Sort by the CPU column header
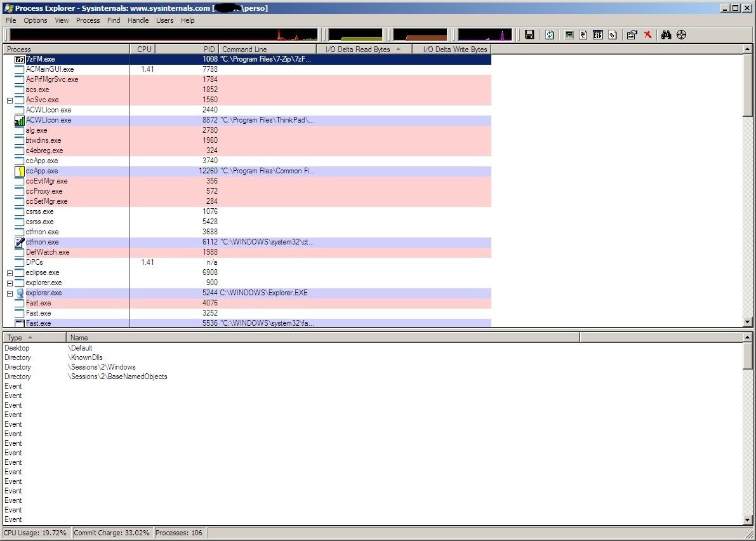 [x=142, y=49]
